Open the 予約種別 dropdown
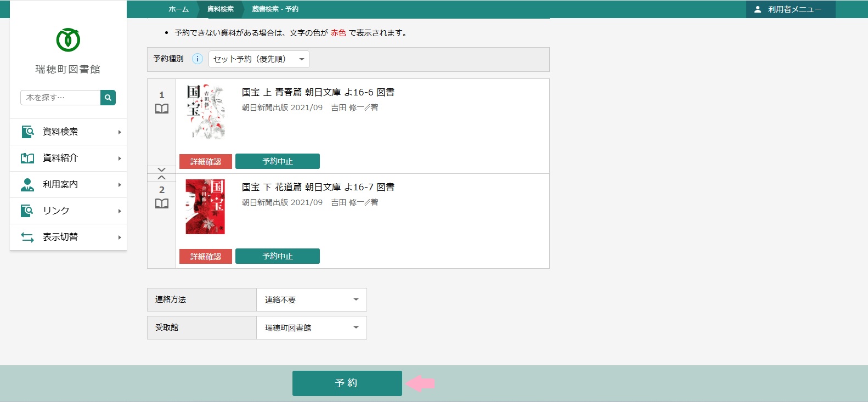 pyautogui.click(x=259, y=59)
